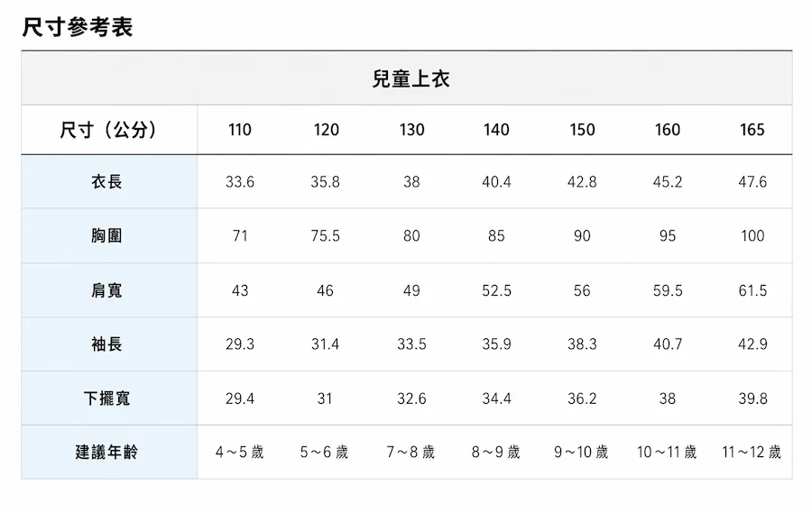Click the 11～12 歲 age cell
Screen dimensions: 812x513
pos(752,453)
